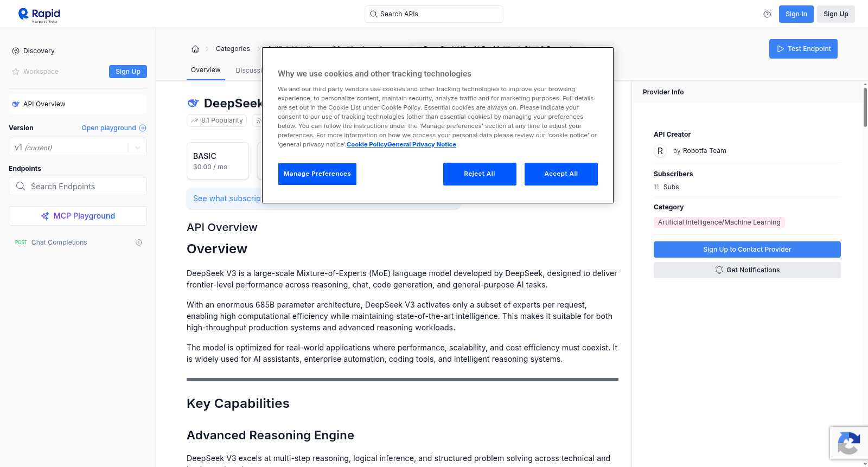868x467 pixels.
Task: Switch to the Overview tab
Action: point(206,70)
